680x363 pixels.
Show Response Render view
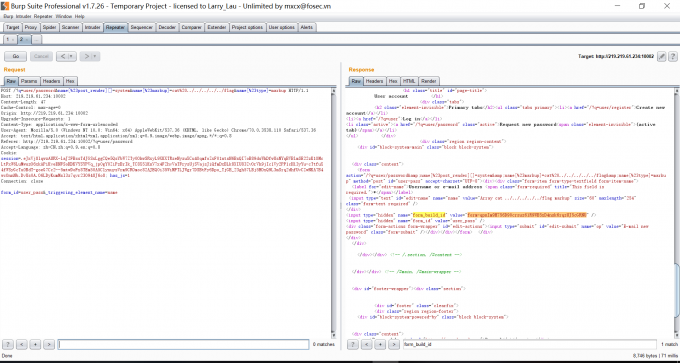pyautogui.click(x=428, y=81)
